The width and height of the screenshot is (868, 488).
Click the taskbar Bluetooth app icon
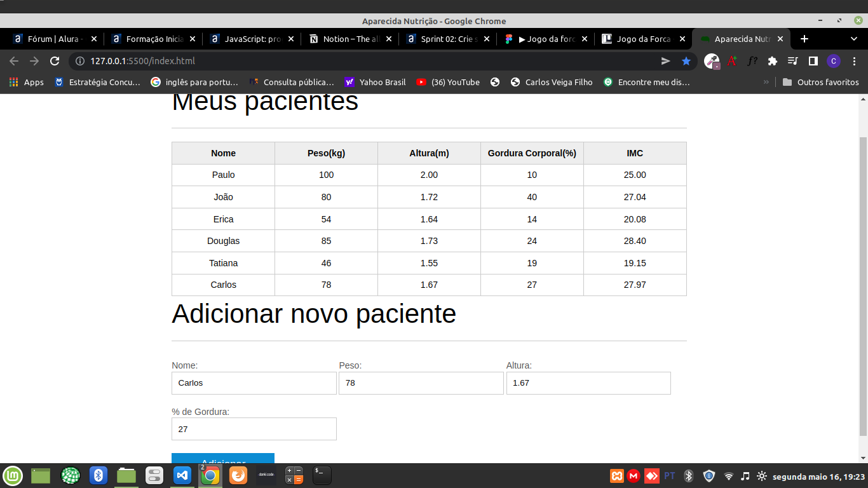tap(98, 475)
